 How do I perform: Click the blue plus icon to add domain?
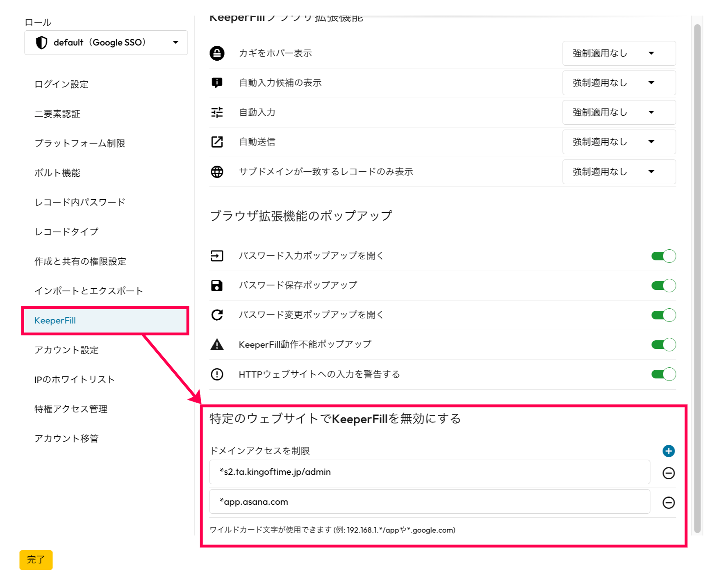pyautogui.click(x=668, y=451)
